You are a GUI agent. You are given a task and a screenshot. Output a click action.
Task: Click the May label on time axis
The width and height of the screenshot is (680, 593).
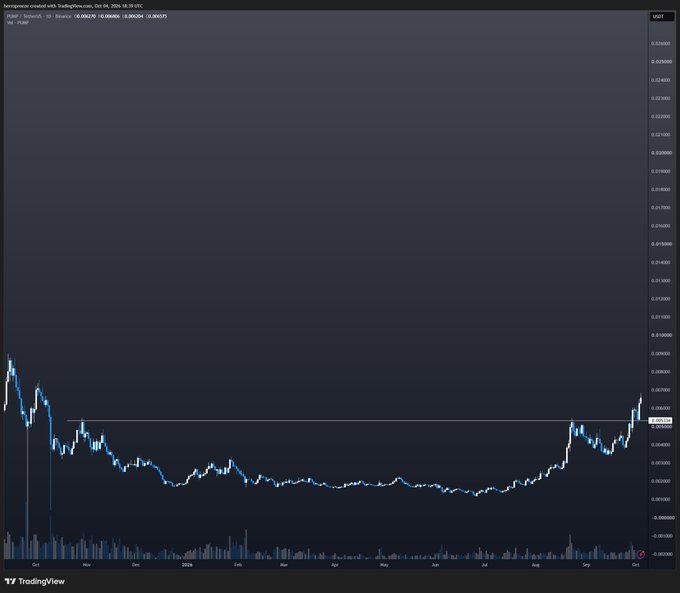click(384, 565)
